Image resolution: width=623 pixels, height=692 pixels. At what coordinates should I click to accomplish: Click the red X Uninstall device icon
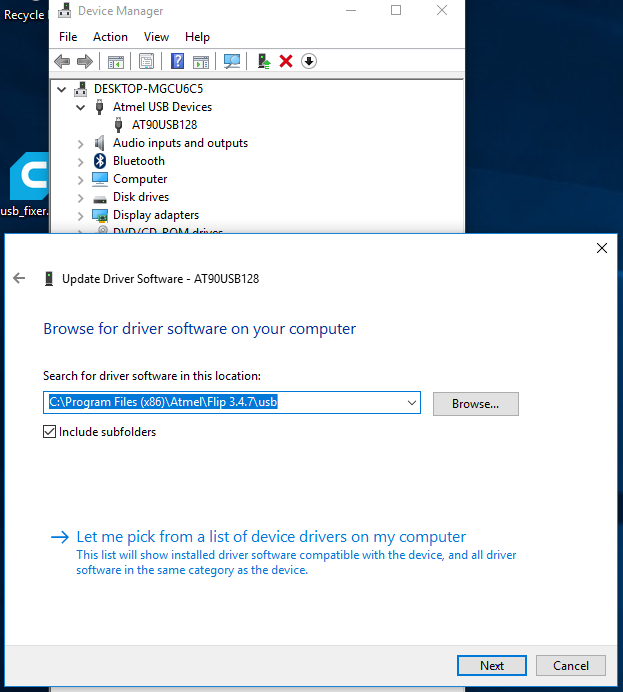286,61
